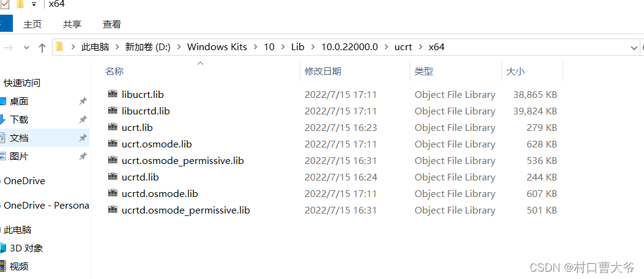Image resolution: width=644 pixels, height=279 pixels.
Task: Click the ucrtd.osmode_permissive.lib file icon
Action: coord(112,210)
